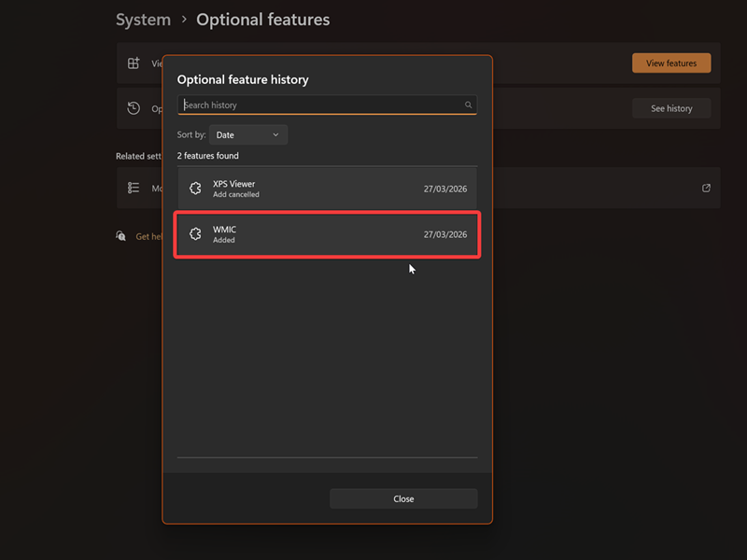
Task: Open the Sort by Date dropdown
Action: [248, 135]
